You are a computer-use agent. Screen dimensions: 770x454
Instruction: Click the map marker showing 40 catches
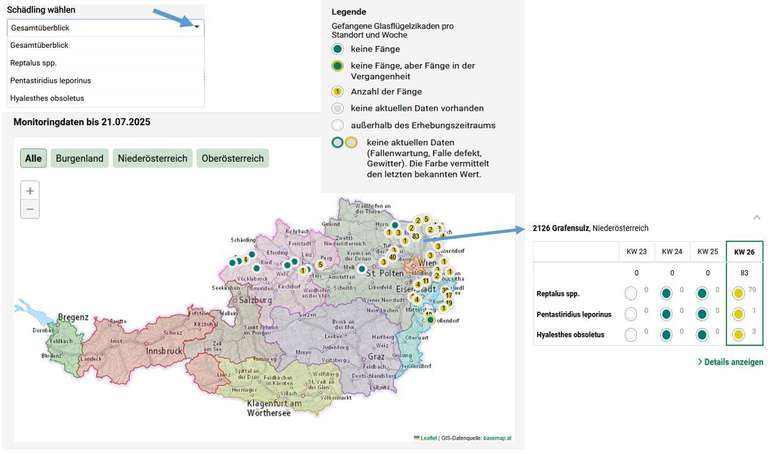click(393, 255)
